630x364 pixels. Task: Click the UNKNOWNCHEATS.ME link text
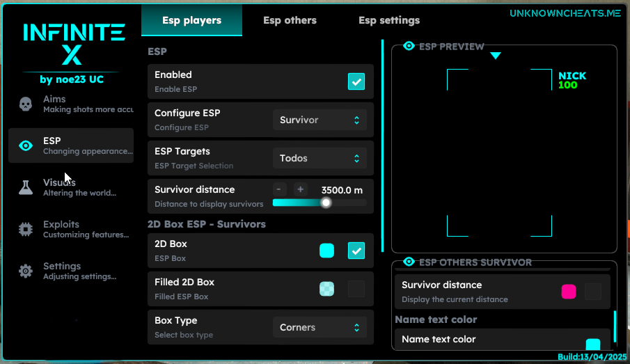pos(565,13)
